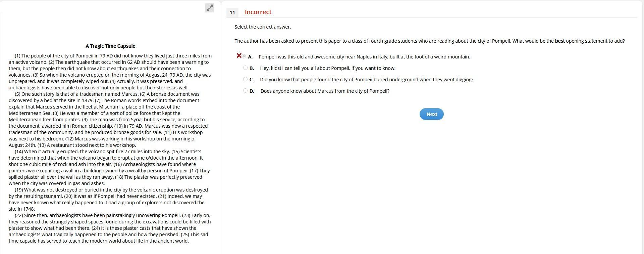
Task: Click the question number 11 box
Action: 232,12
